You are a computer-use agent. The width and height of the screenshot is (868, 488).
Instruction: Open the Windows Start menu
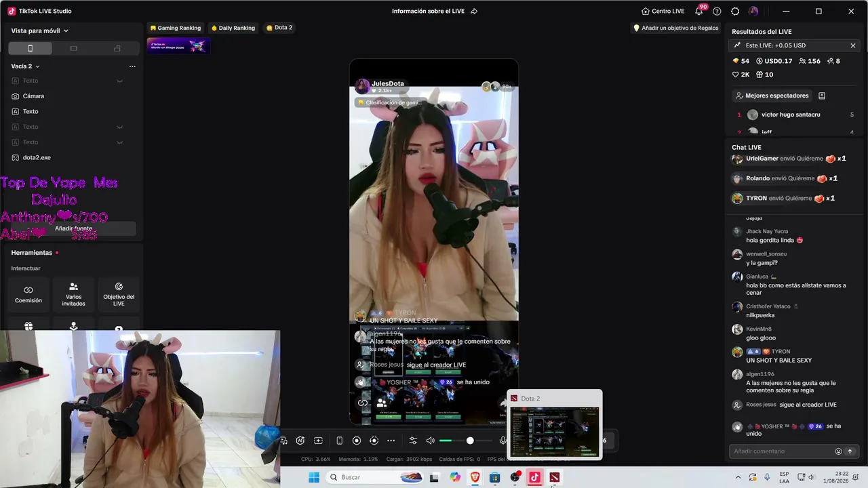[314, 477]
